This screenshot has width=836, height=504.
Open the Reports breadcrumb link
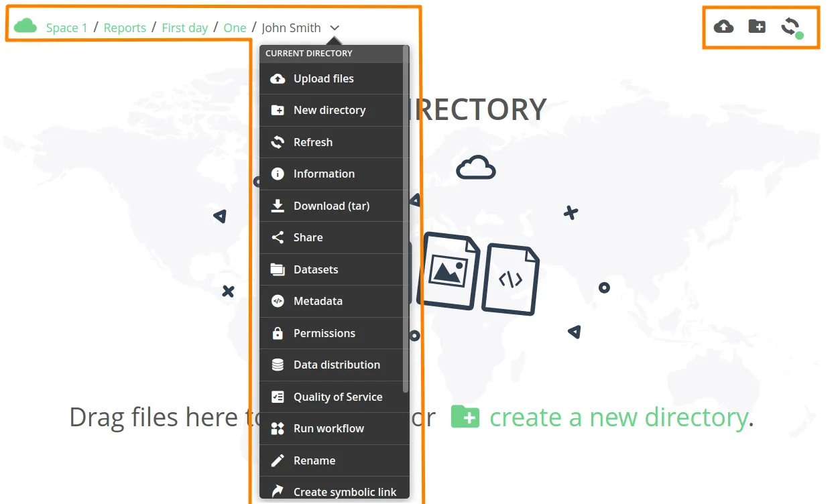point(125,28)
